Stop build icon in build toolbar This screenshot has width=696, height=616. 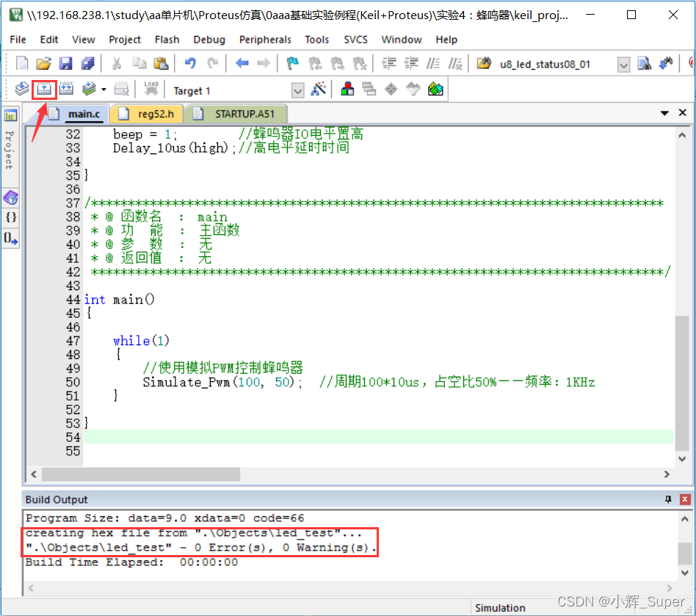[x=121, y=89]
